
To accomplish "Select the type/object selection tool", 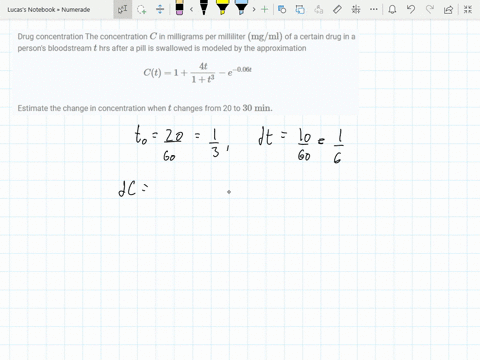I will pyautogui.click(x=122, y=9).
